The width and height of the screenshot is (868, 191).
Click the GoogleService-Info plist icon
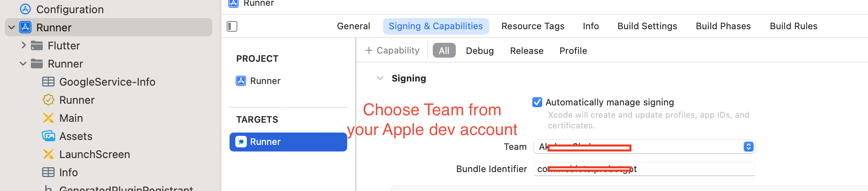click(48, 82)
